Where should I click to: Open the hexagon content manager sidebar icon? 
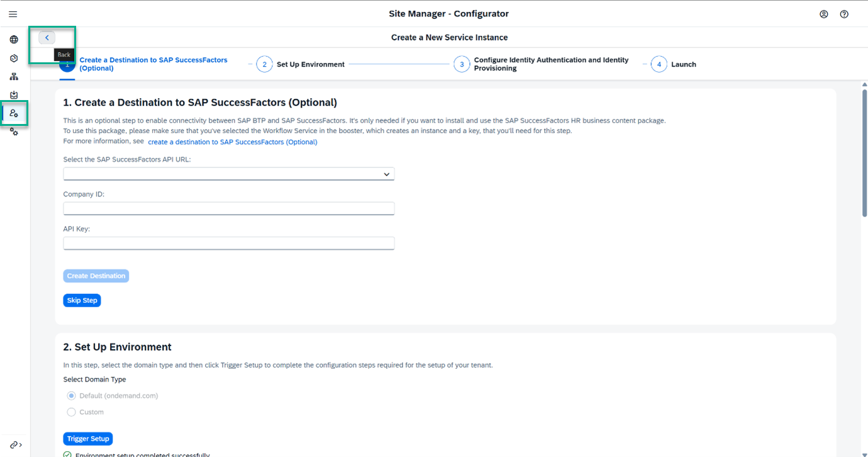point(14,58)
